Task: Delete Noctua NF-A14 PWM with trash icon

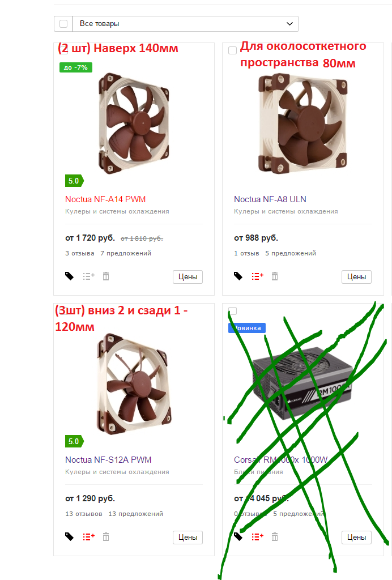Action: click(106, 276)
